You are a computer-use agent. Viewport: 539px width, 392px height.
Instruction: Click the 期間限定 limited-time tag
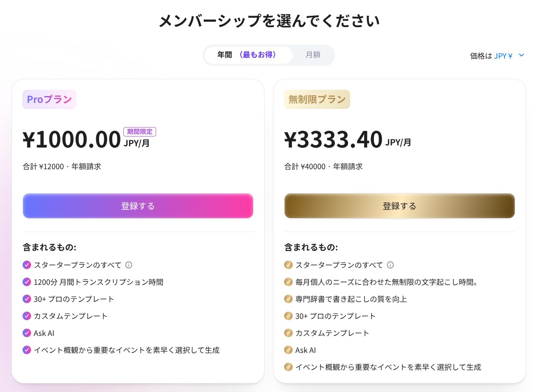pyautogui.click(x=140, y=132)
